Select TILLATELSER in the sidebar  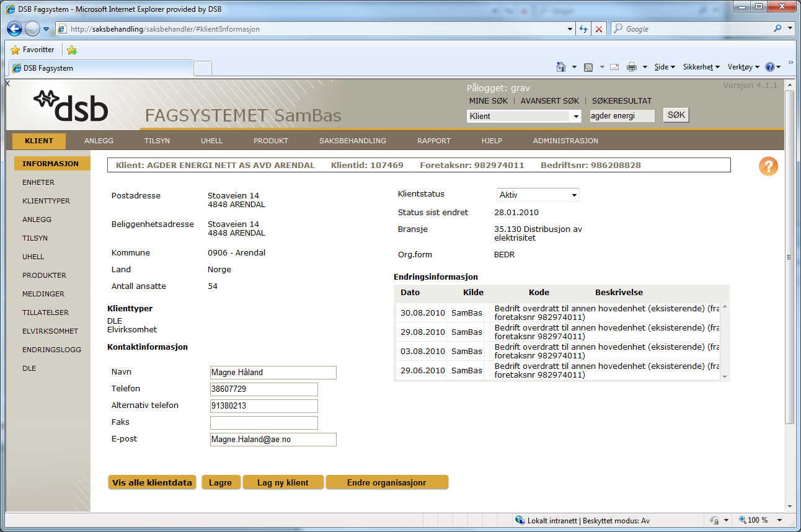(x=45, y=313)
